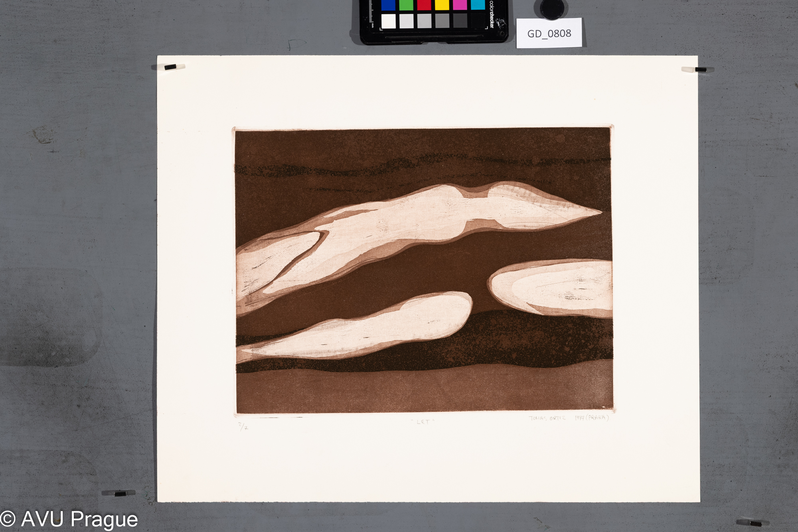The width and height of the screenshot is (798, 532).
Task: Click the 2/7 edition number
Action: coord(243,426)
